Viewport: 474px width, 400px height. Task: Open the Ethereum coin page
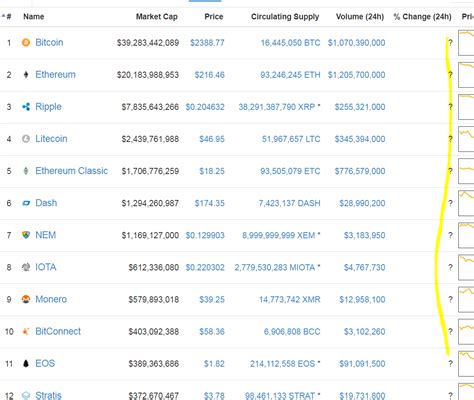[55, 74]
